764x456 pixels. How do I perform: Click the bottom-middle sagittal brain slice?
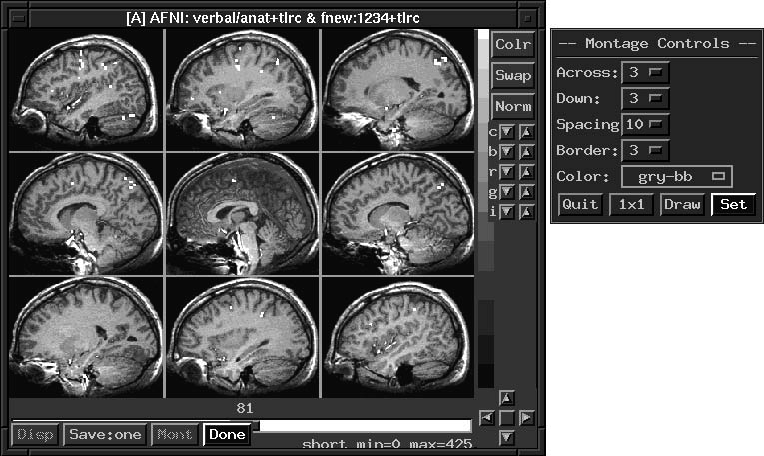point(243,338)
